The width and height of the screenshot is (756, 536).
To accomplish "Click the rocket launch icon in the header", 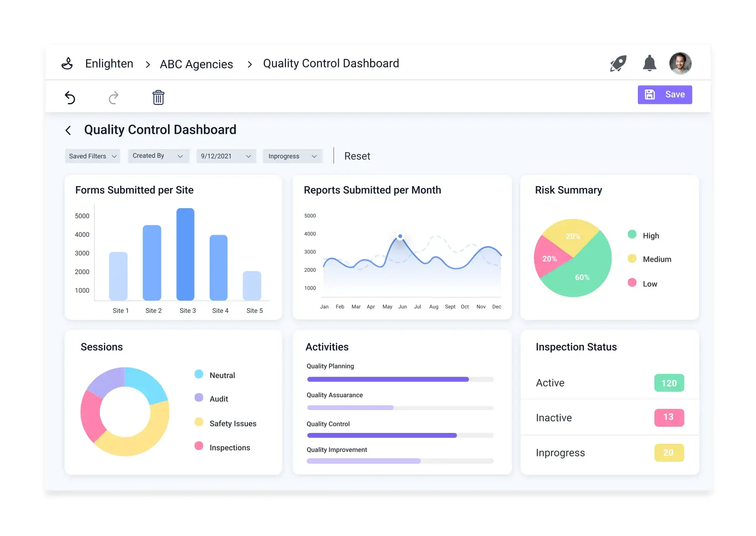I will point(618,63).
